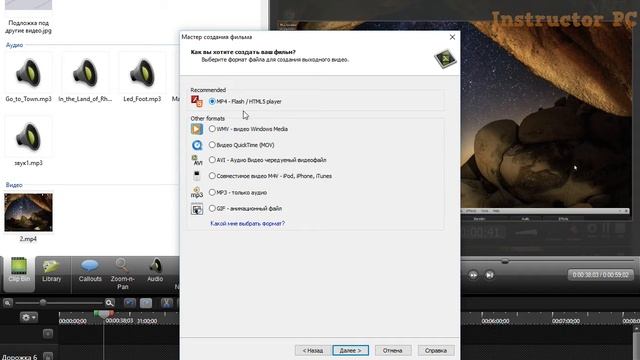Viewport: 640px width, 360px height.
Task: Click the undo button on timeline toolbar
Action: pos(130,303)
